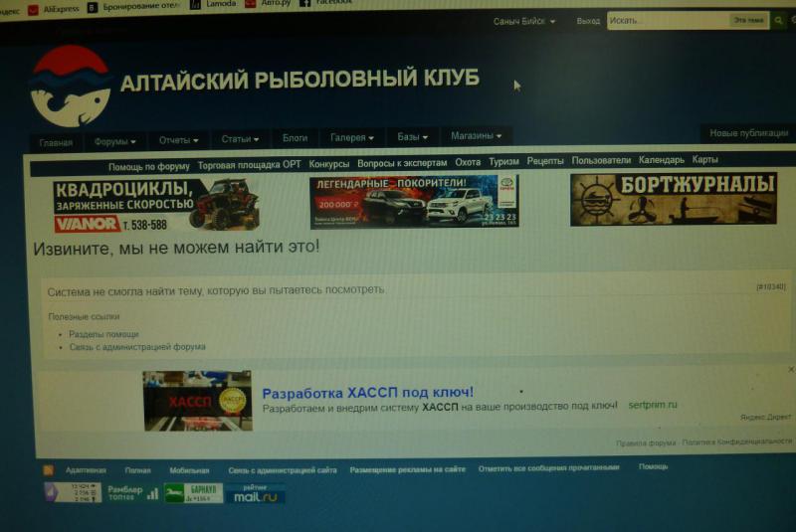
Task: Open the Rambler Top100 counter badge
Action: point(133,492)
